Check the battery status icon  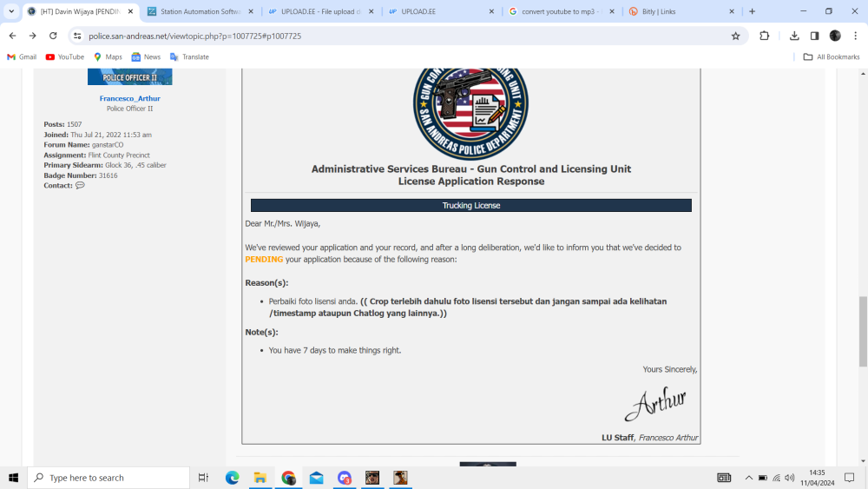(762, 478)
